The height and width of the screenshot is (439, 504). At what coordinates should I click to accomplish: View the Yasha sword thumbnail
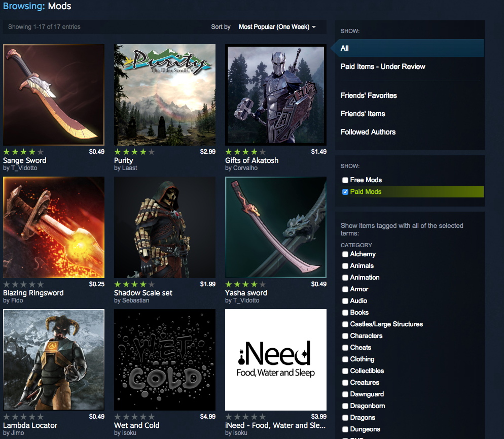pyautogui.click(x=276, y=227)
